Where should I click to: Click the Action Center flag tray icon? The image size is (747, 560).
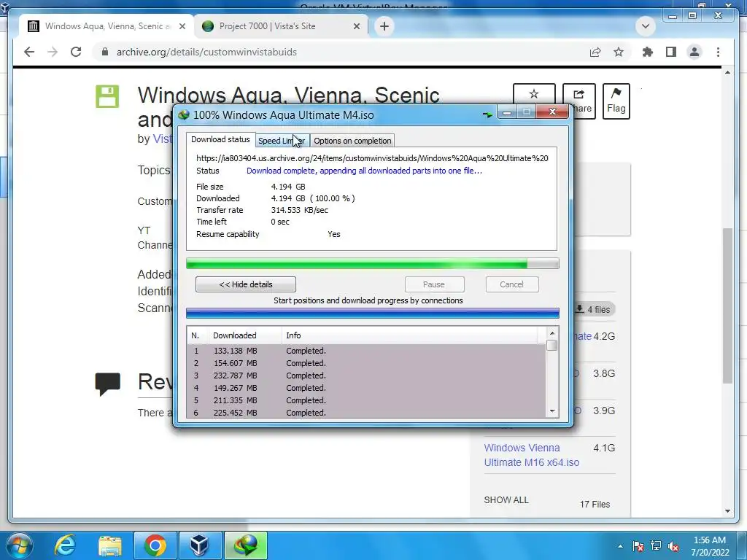pos(638,545)
